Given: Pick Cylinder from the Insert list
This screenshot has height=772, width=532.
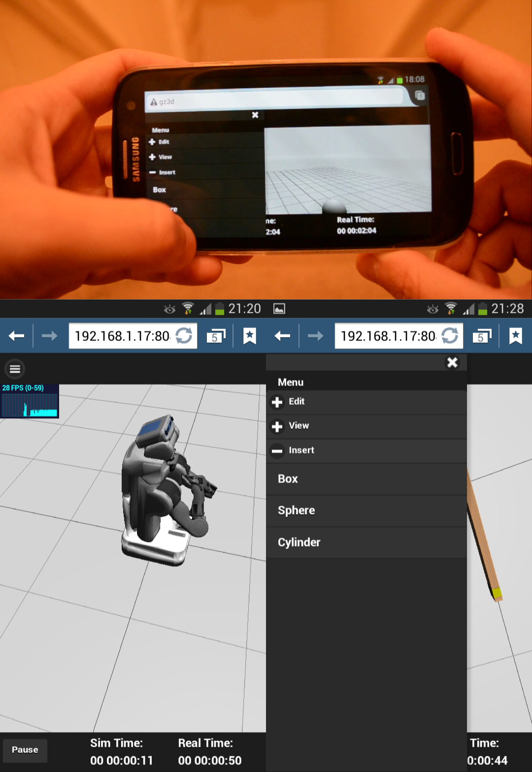Looking at the screenshot, I should (299, 542).
